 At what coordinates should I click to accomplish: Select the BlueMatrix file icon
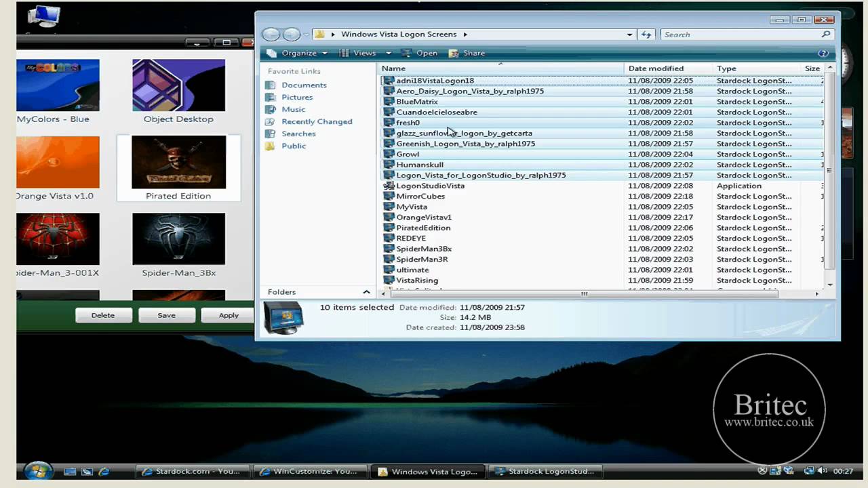coord(389,102)
